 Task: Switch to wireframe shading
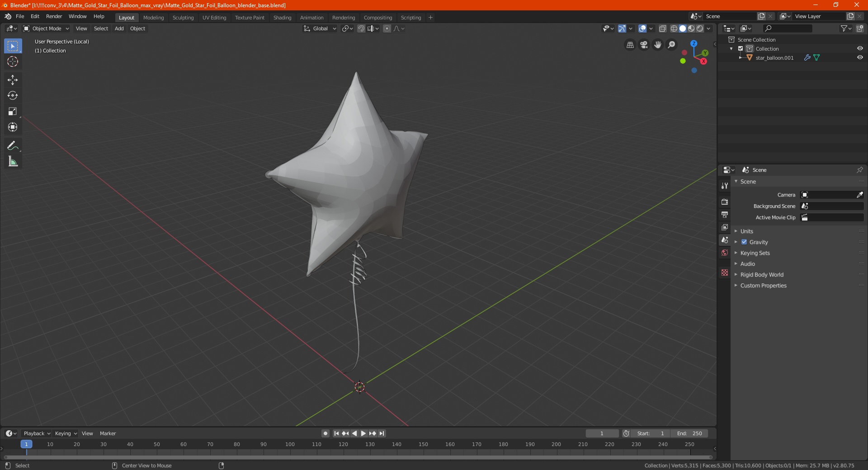tap(674, 28)
